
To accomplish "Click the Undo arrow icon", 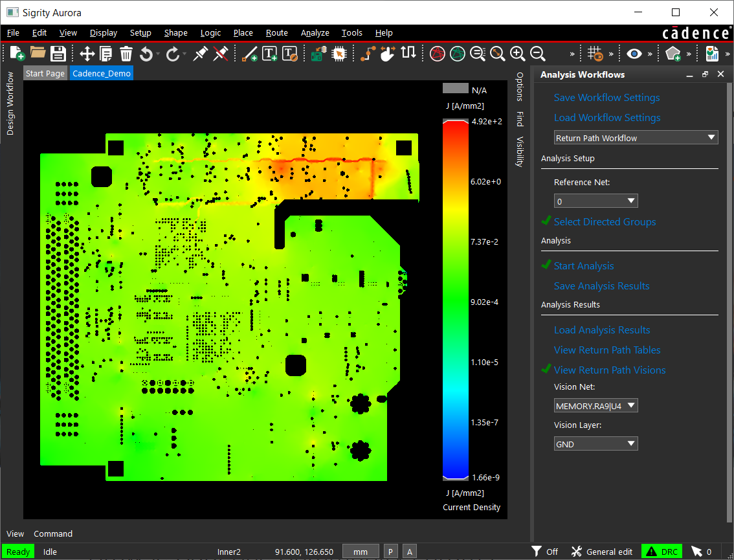I will point(146,54).
